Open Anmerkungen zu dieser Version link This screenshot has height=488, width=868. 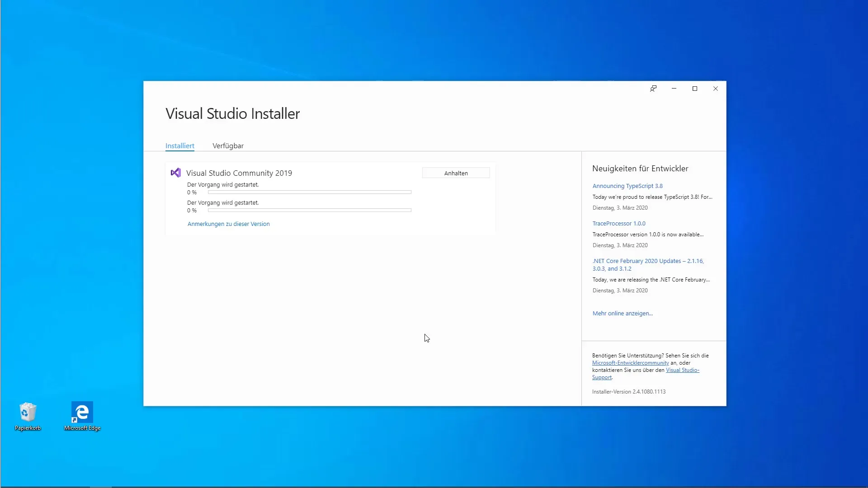coord(228,224)
